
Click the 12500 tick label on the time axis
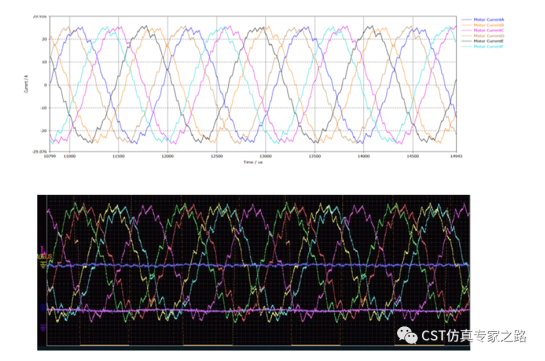click(x=217, y=156)
